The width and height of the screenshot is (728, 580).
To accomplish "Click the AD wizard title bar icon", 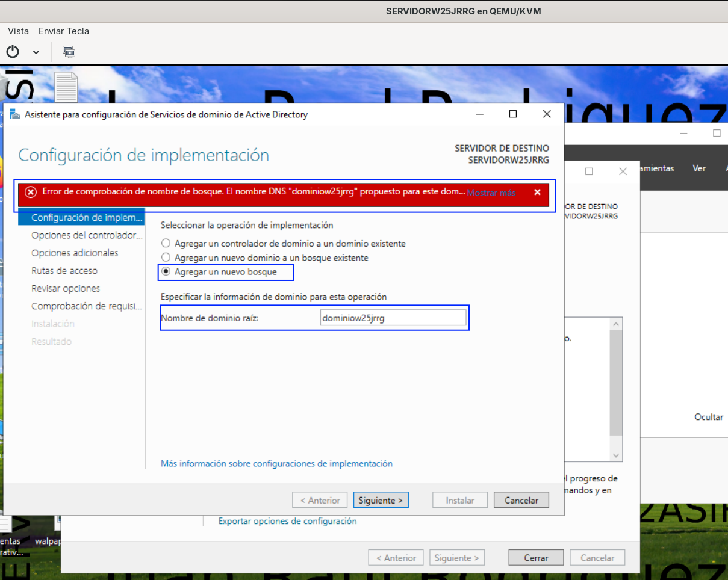I will [x=14, y=114].
